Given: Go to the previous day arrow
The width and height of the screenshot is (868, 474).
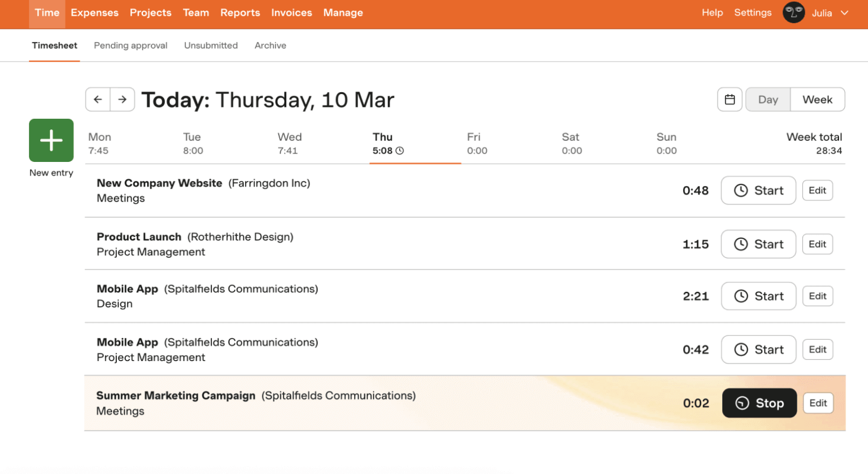Looking at the screenshot, I should click(x=98, y=99).
